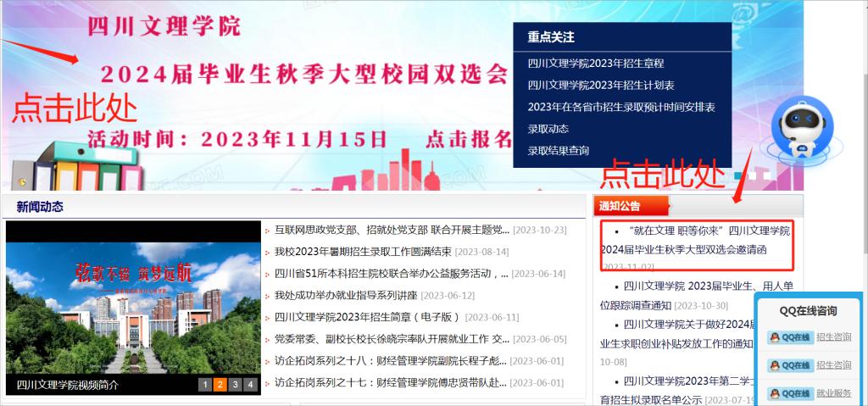Screen dimensions: 868x406
Task: Open news 四川省51所本科招生院校联合举办公益服务活动
Action: coord(392,274)
